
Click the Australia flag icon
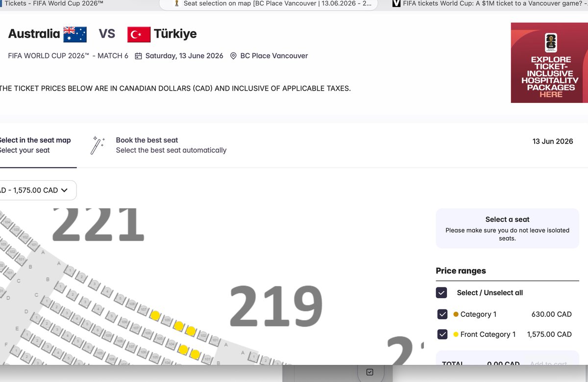point(75,34)
